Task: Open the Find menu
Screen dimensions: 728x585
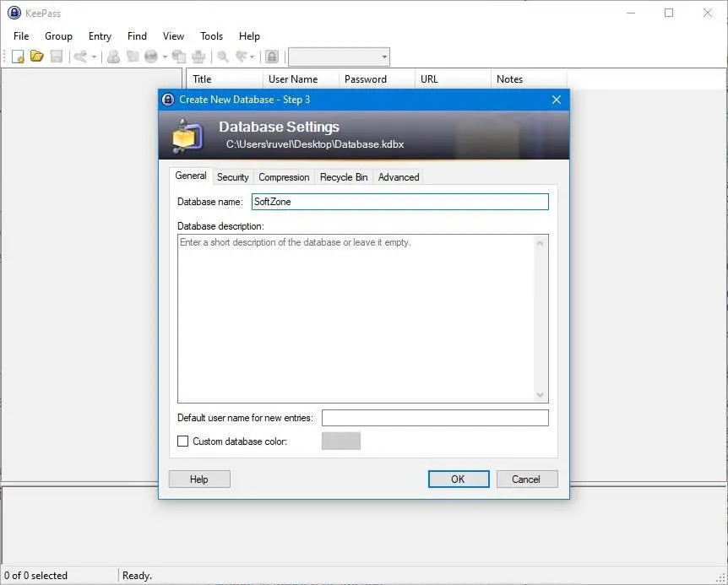Action: tap(137, 36)
